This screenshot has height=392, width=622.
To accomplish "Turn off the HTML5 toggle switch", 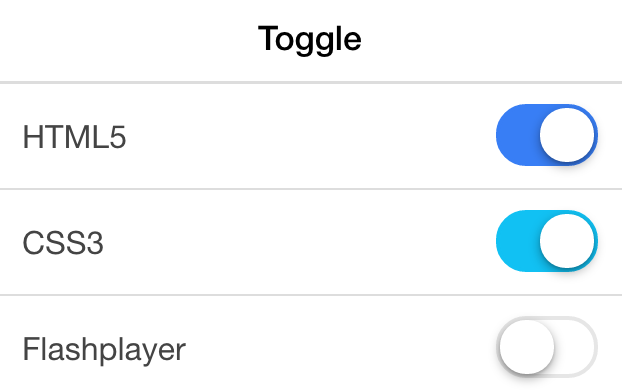I will pyautogui.click(x=547, y=135).
